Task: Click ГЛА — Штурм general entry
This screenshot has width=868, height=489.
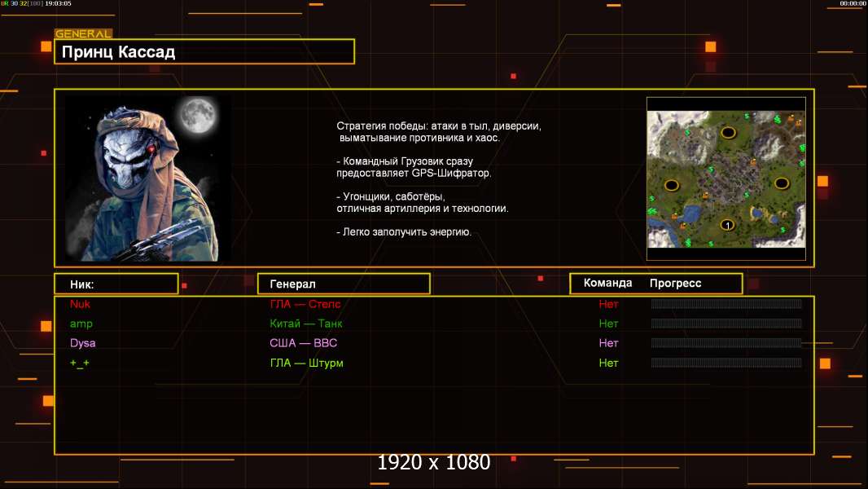Action: (x=307, y=363)
